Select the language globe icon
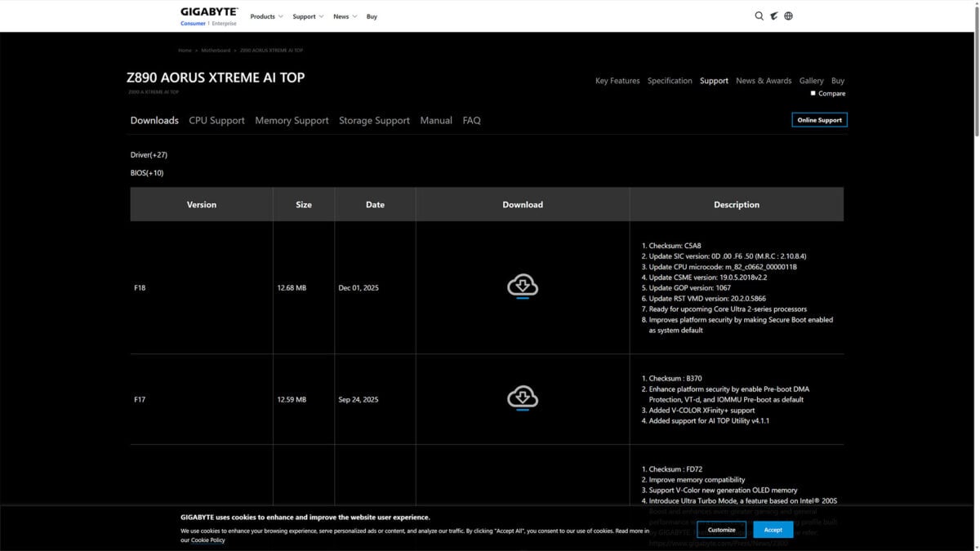This screenshot has height=551, width=980. pos(788,16)
